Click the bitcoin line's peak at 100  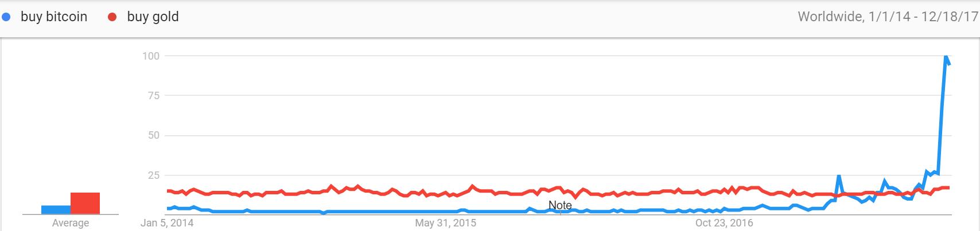[946, 56]
